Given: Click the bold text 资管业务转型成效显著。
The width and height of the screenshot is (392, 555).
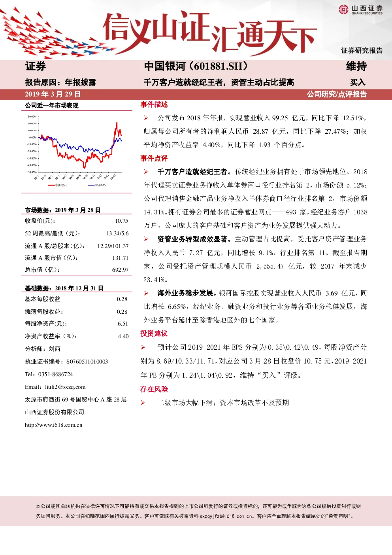Looking at the screenshot, I should point(194,239).
